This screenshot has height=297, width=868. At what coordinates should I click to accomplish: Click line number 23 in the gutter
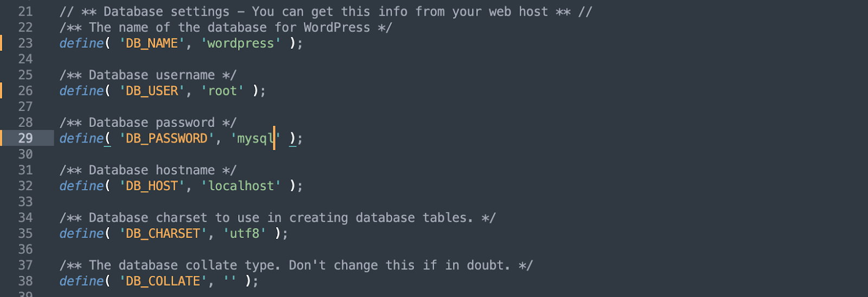[x=25, y=43]
